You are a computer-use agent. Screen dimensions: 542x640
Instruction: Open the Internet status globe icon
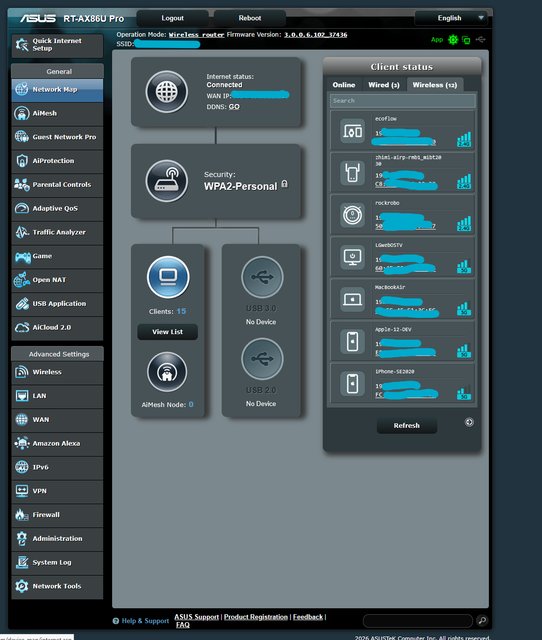click(x=167, y=92)
